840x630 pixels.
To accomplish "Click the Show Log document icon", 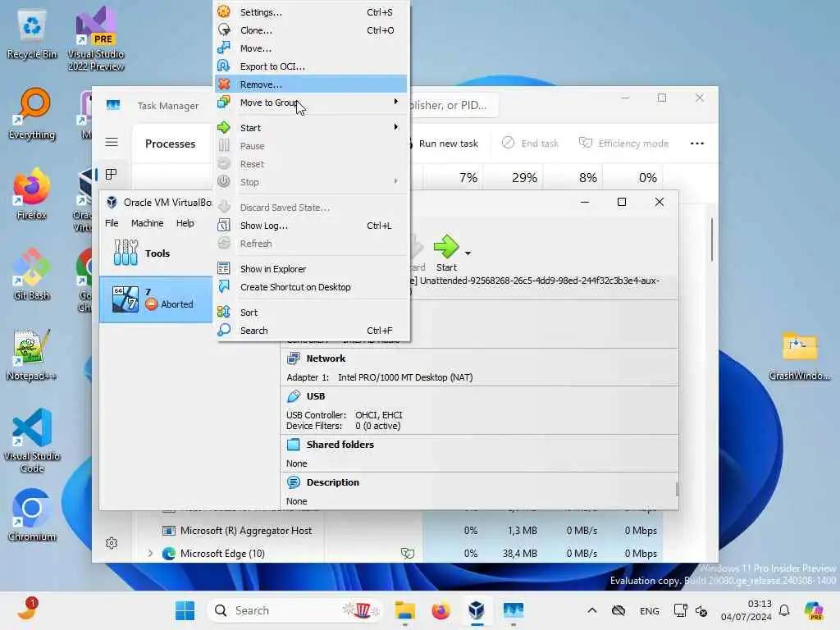I will (x=224, y=225).
